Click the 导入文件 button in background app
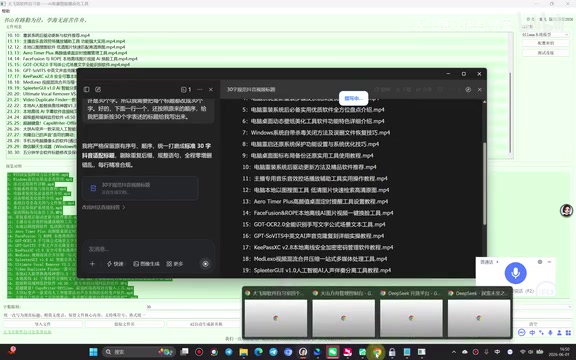 click(x=43, y=324)
